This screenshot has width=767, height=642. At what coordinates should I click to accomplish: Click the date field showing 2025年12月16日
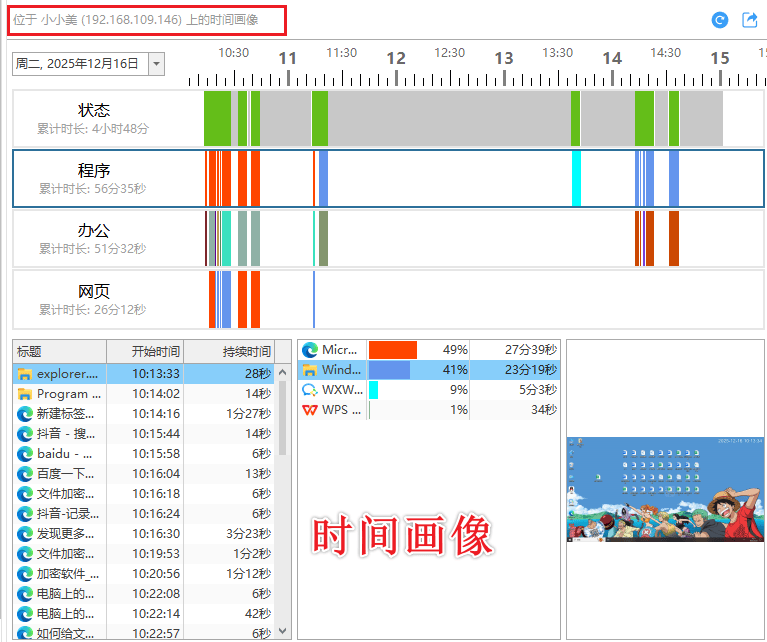(x=78, y=64)
